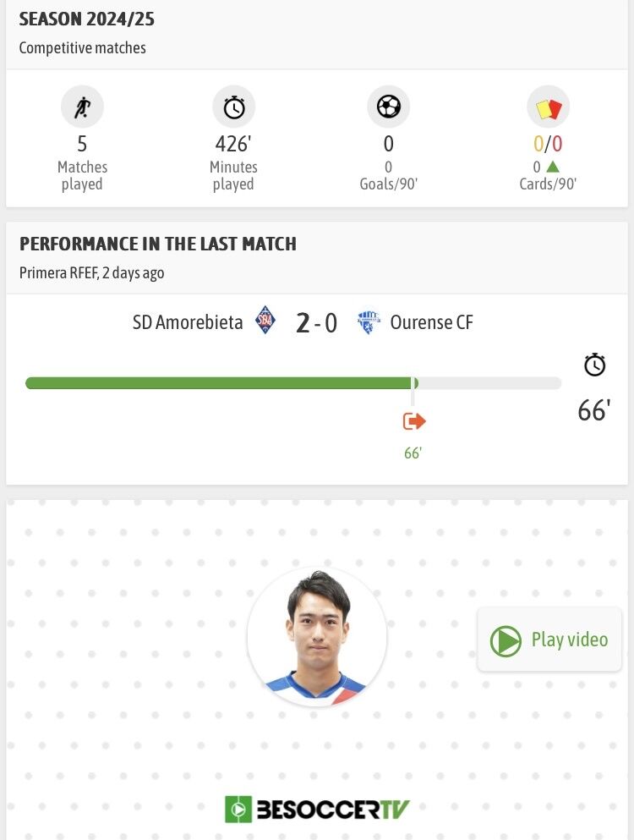The image size is (634, 840).
Task: Open the Ourense CF team name
Action: tap(432, 322)
